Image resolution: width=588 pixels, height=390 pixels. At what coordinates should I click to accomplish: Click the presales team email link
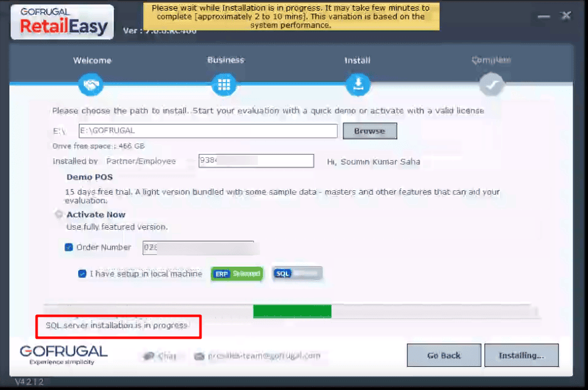pyautogui.click(x=264, y=356)
